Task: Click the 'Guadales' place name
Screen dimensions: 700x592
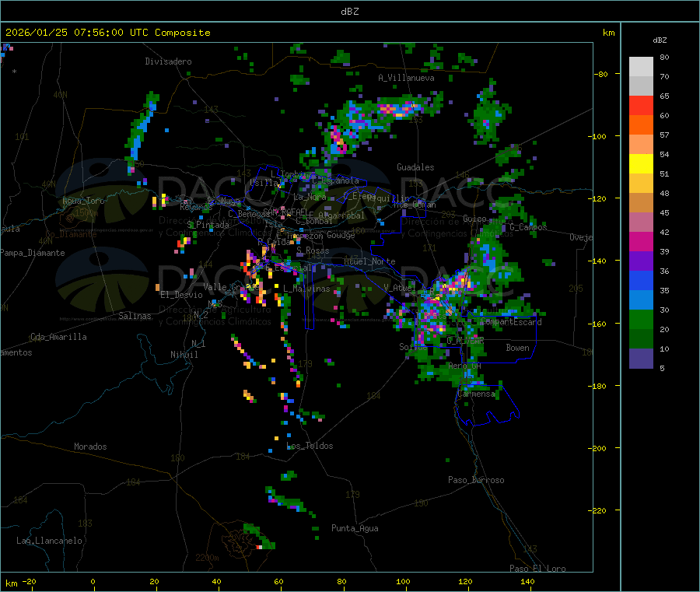Action: [415, 167]
